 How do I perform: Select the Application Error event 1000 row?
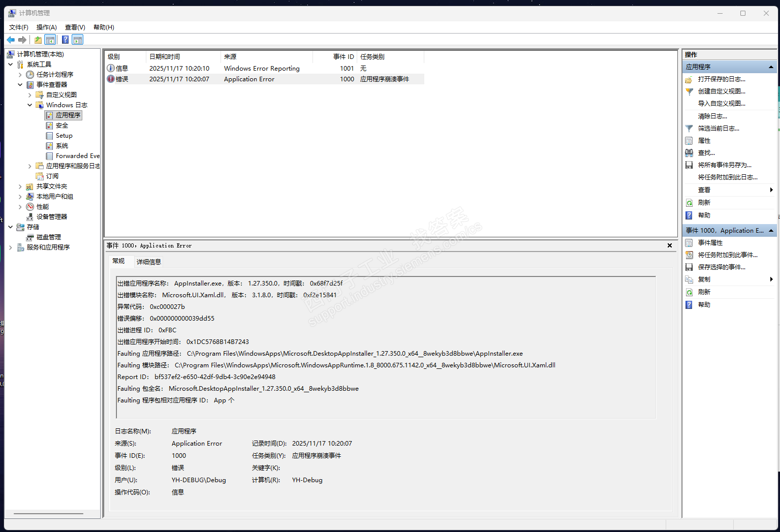pos(264,79)
